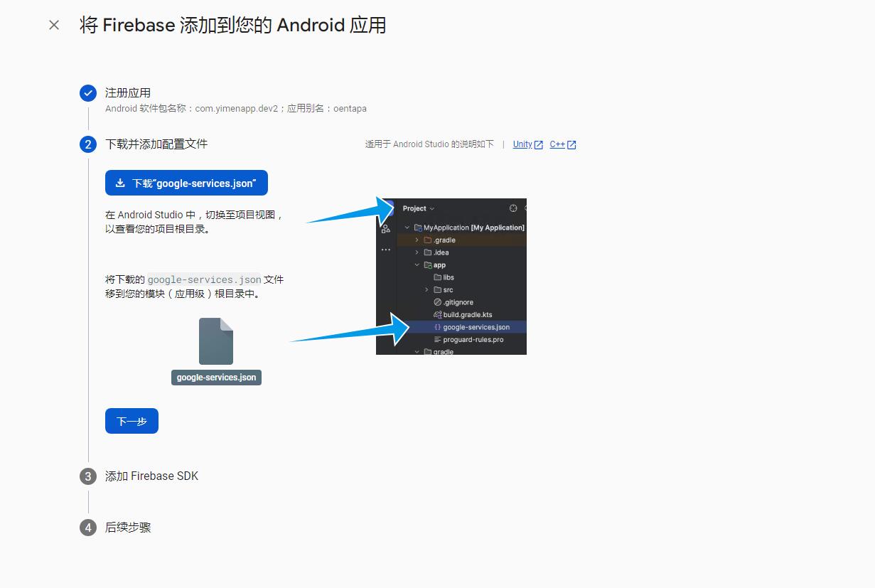Select step 2 下载并添加配置文件 heading
The height and width of the screenshot is (588, 875).
click(x=156, y=144)
